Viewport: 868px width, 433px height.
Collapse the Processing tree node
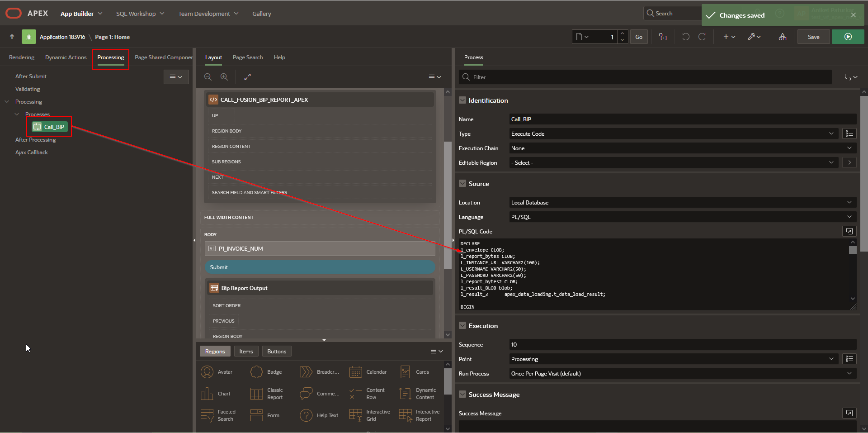coord(7,102)
